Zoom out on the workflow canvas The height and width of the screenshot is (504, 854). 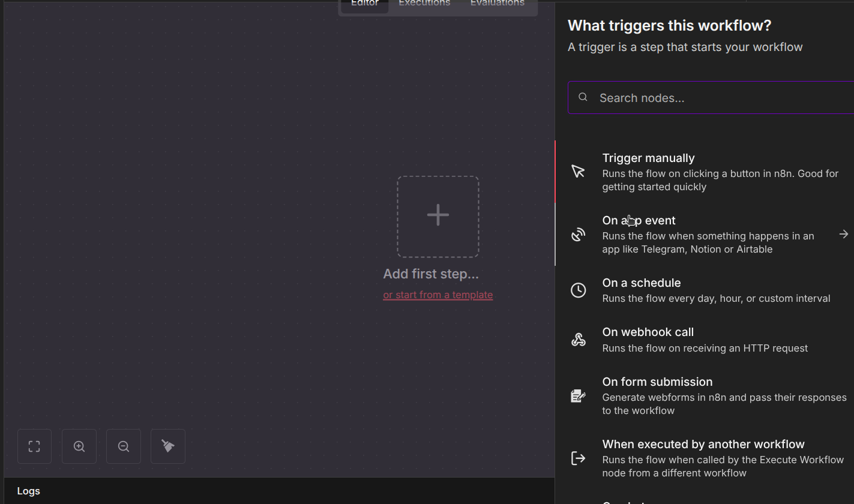(124, 446)
